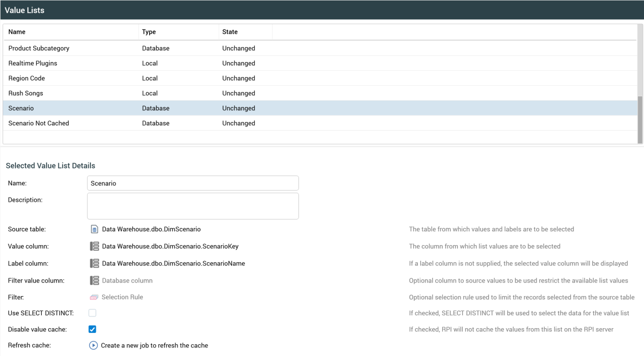Click the Filter value column icon
644x356 pixels.
click(x=94, y=281)
